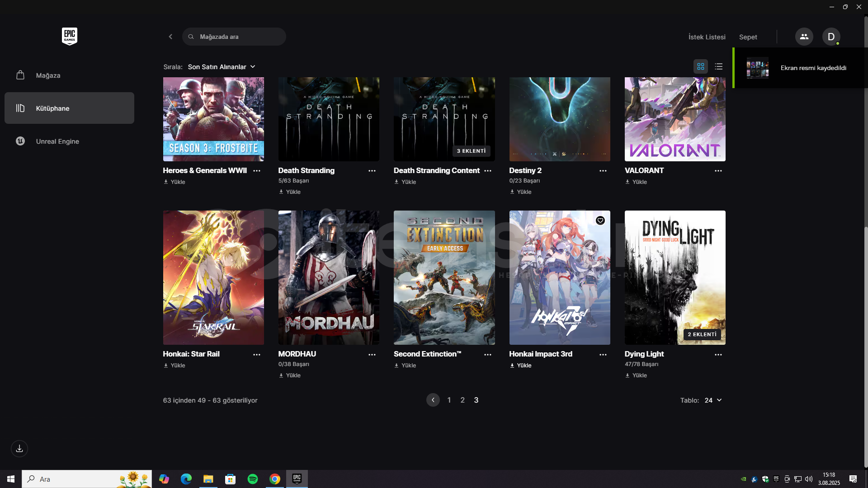Open options menu for Heroes & Generals WWII

pos(257,171)
